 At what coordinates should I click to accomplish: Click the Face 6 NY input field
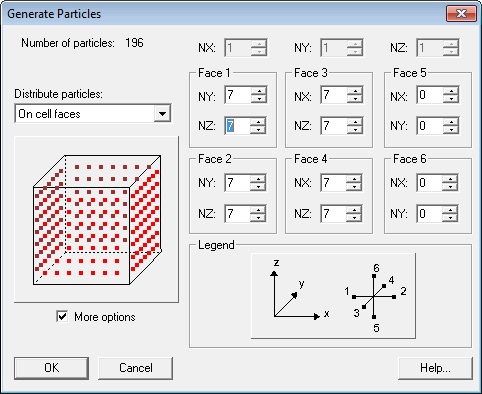pos(430,214)
